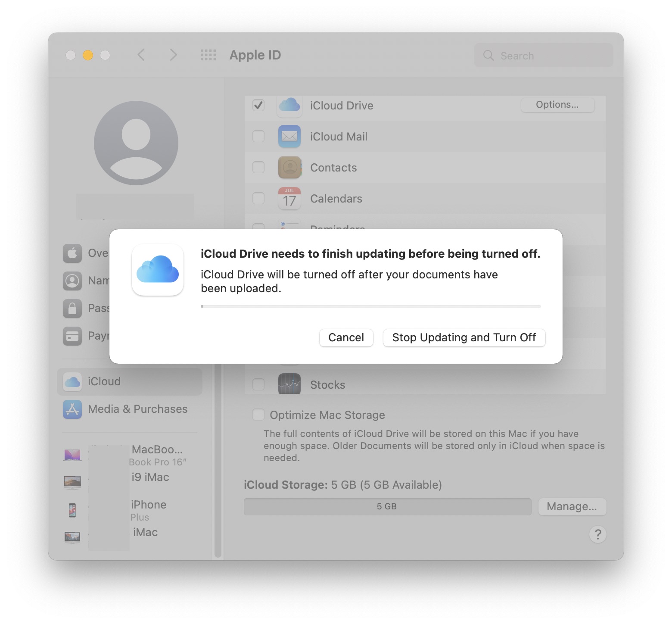Click the profile avatar picture

[x=136, y=143]
